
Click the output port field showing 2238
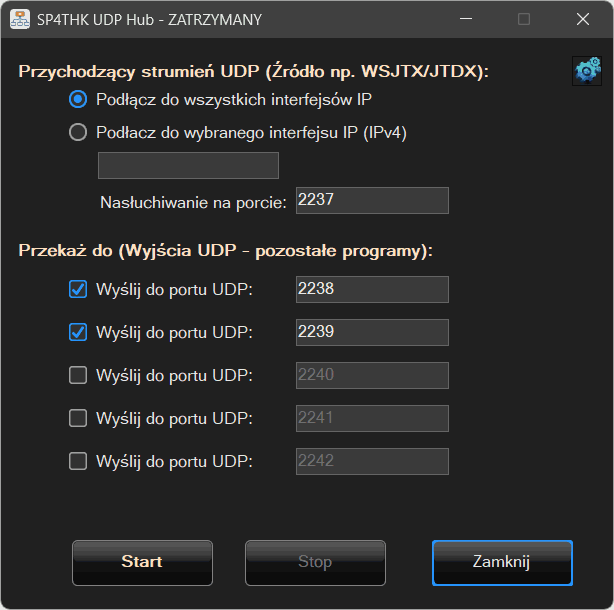coord(372,289)
